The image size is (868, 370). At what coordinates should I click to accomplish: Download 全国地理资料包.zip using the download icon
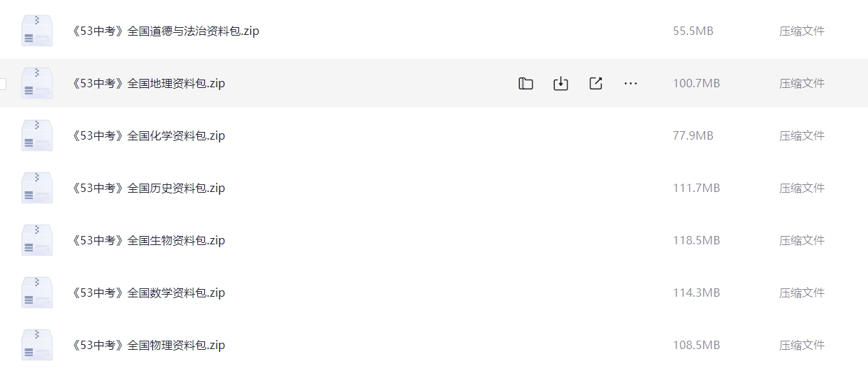pyautogui.click(x=560, y=84)
